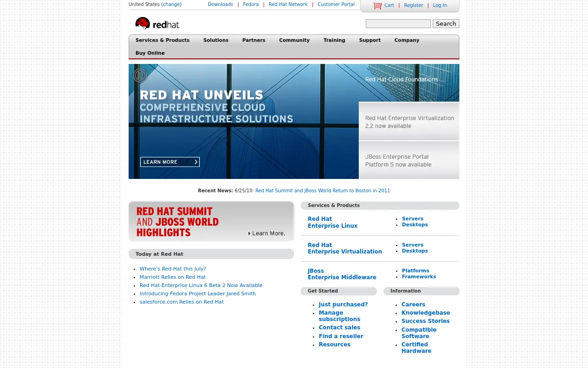Viewport: 588px width, 368px height.
Task: Open the Manage subscriptions link
Action: tap(339, 316)
